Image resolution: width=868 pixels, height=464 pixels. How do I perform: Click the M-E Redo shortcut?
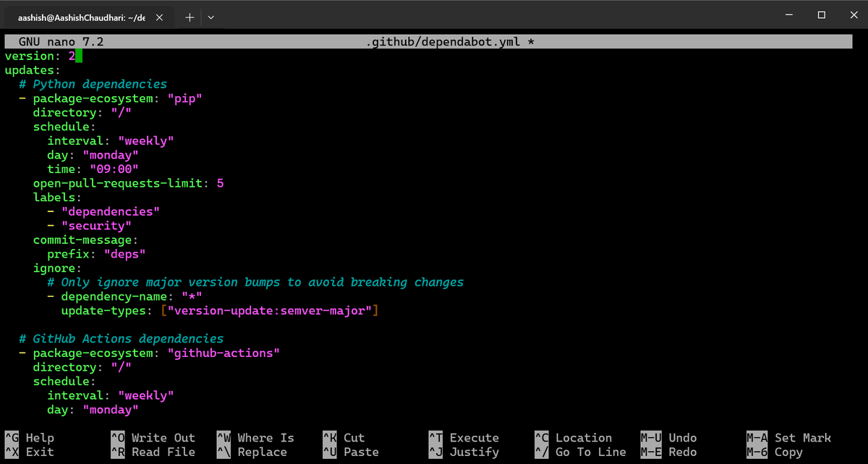[669, 452]
